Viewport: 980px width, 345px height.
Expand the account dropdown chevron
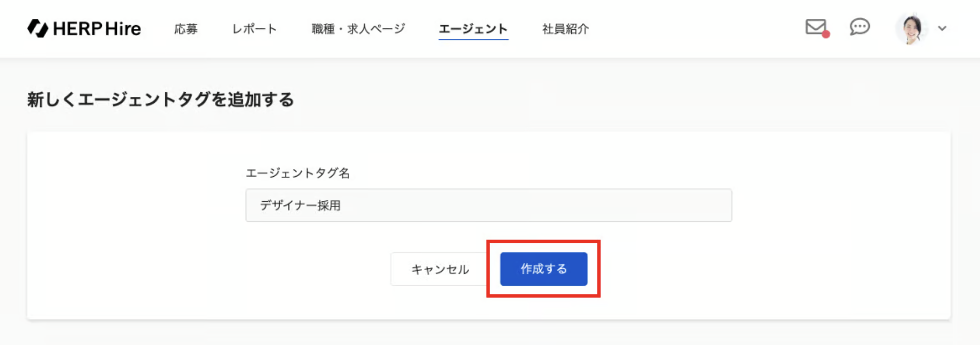(x=942, y=29)
